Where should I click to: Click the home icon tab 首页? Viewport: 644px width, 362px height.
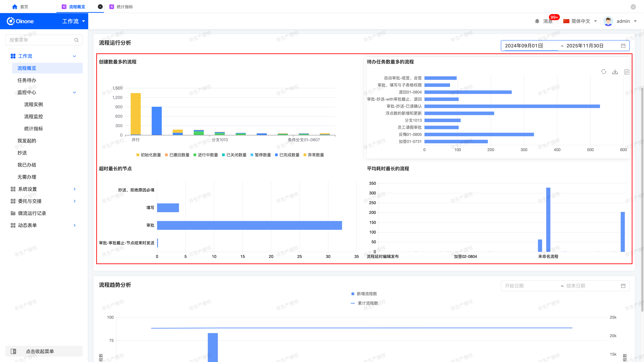coord(20,7)
